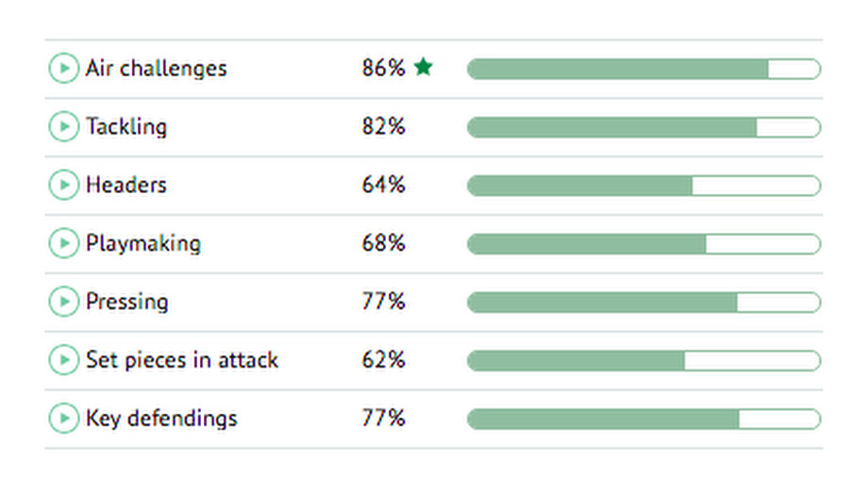Select the Set pieces in attack label
Screen dimensions: 868x492
(182, 360)
